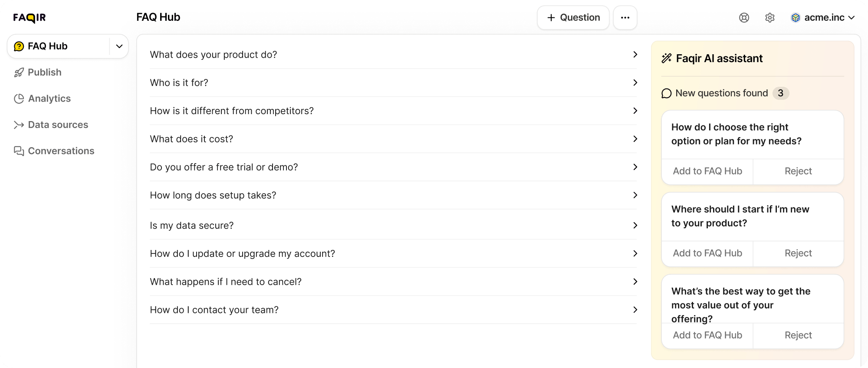Click the Publish rocket icon
Viewport: 868px width, 368px height.
click(x=19, y=72)
